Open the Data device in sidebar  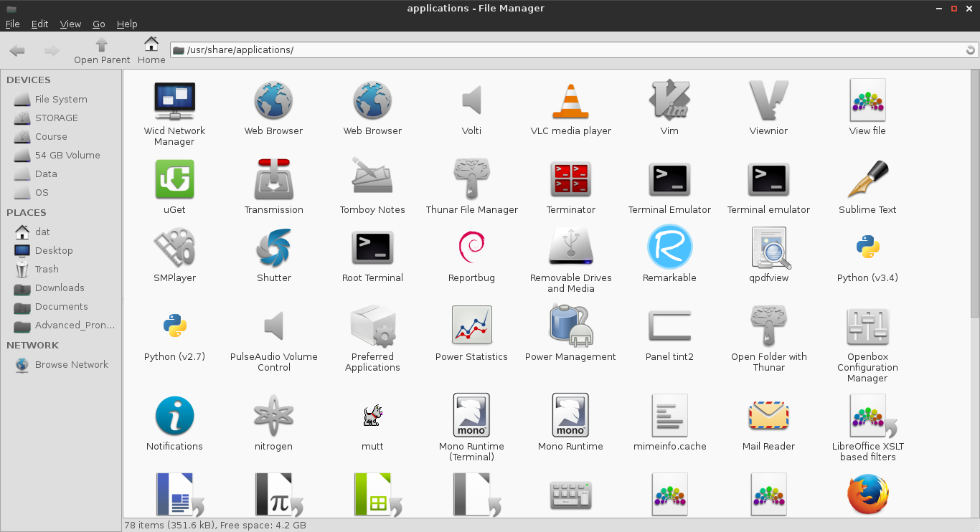61,174
